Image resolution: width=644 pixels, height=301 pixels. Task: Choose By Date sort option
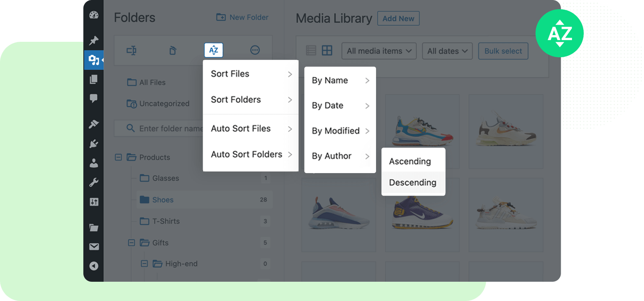coord(340,106)
